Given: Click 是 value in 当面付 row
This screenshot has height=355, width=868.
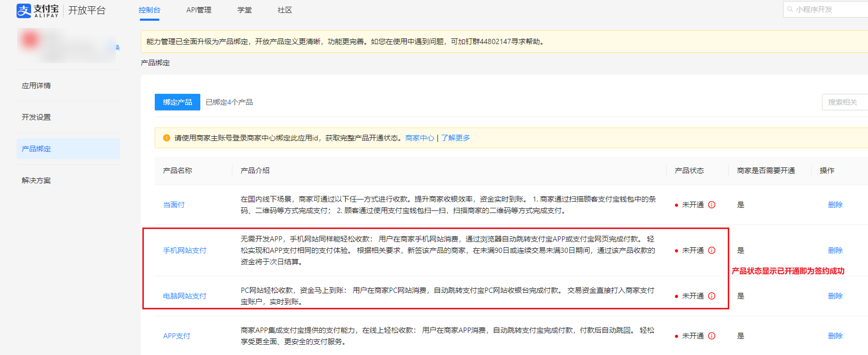Looking at the screenshot, I should point(741,205).
